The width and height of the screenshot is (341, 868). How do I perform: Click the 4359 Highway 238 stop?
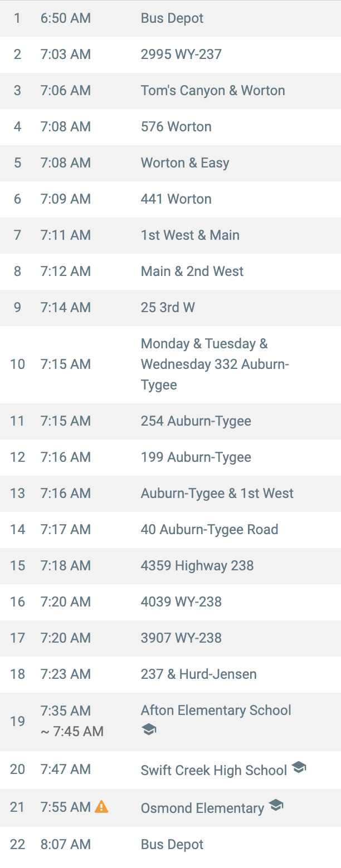coord(197,566)
